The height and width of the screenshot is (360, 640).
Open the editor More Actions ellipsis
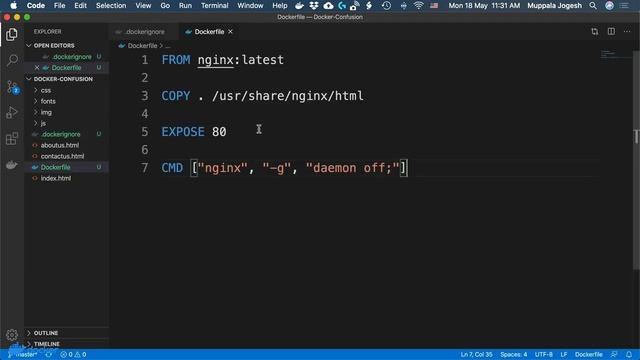pyautogui.click(x=627, y=32)
